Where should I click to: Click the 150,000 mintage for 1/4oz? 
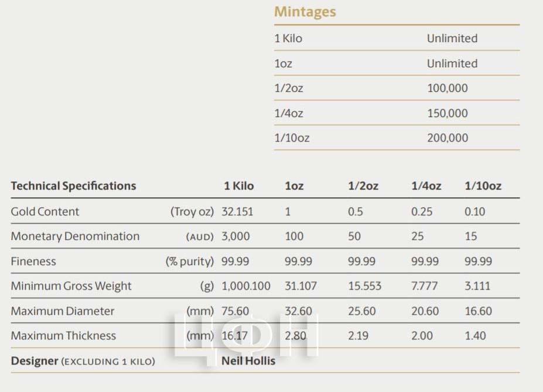(x=447, y=113)
